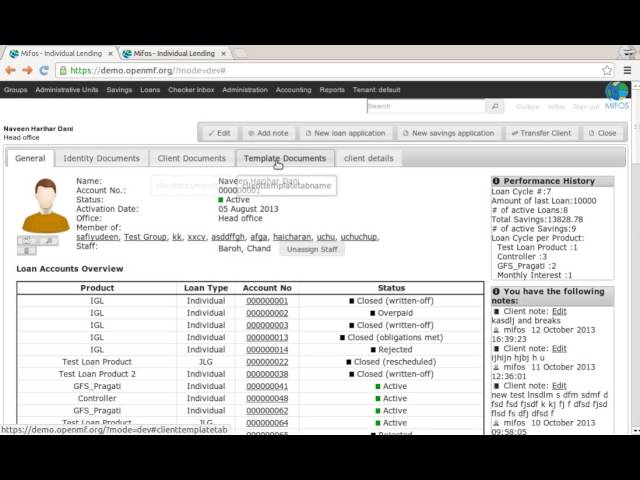Click the 'Closed (rescheduled)' status text
The width and height of the screenshot is (640, 480).
395,362
